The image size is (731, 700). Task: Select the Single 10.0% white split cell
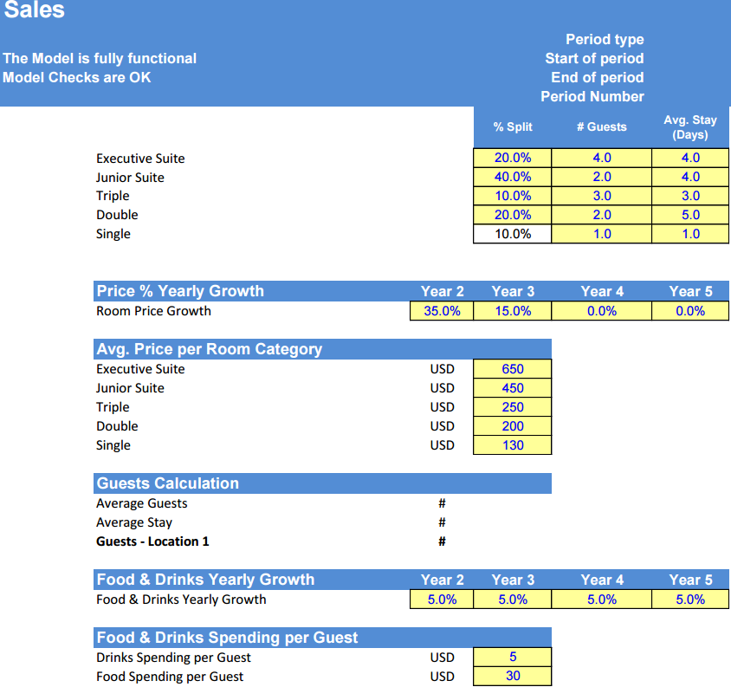(513, 234)
